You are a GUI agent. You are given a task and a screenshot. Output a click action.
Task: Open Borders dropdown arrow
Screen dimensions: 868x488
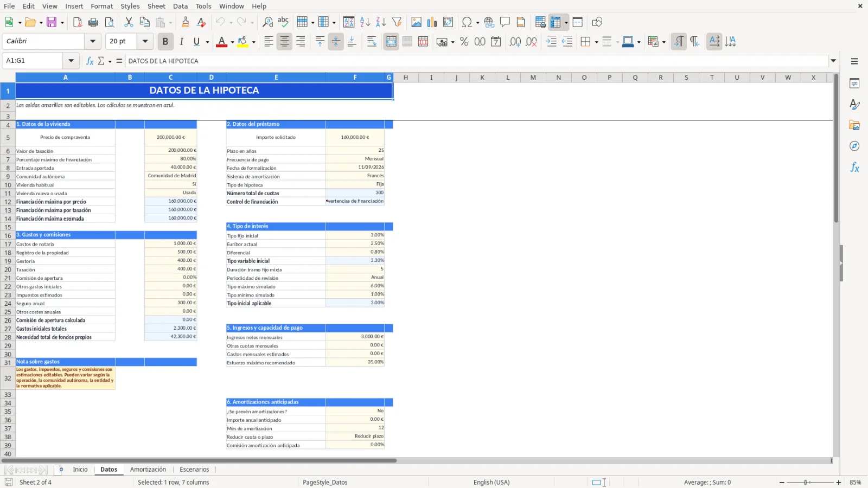coord(596,42)
